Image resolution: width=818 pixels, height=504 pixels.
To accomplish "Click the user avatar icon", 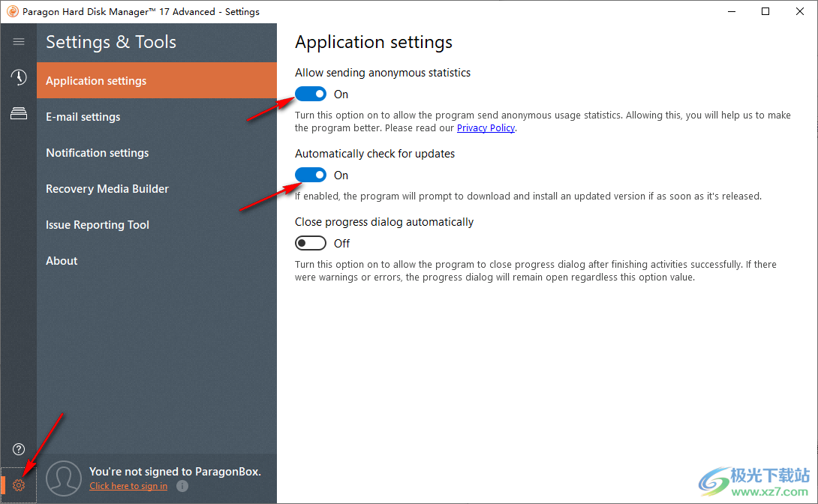I will pos(64,478).
